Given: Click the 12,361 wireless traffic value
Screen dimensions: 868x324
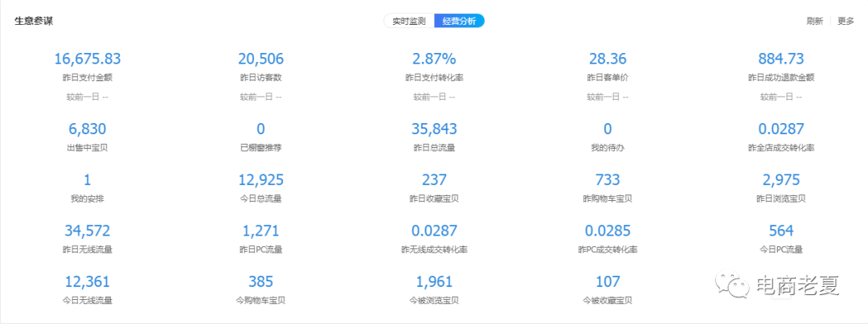Looking at the screenshot, I should (x=88, y=281).
